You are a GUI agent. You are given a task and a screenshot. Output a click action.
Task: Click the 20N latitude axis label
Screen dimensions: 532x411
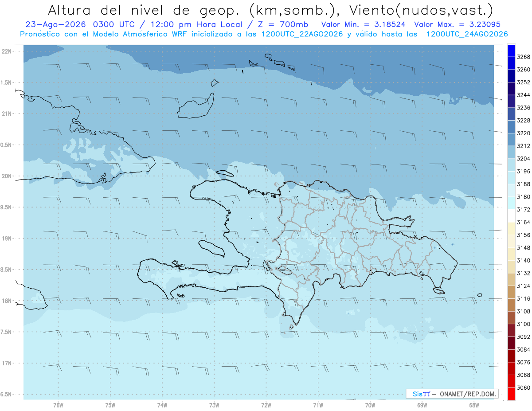click(7, 176)
